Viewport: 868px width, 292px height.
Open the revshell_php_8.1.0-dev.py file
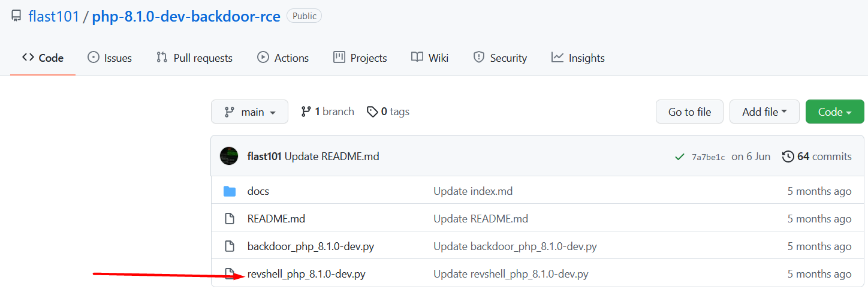[x=306, y=274]
